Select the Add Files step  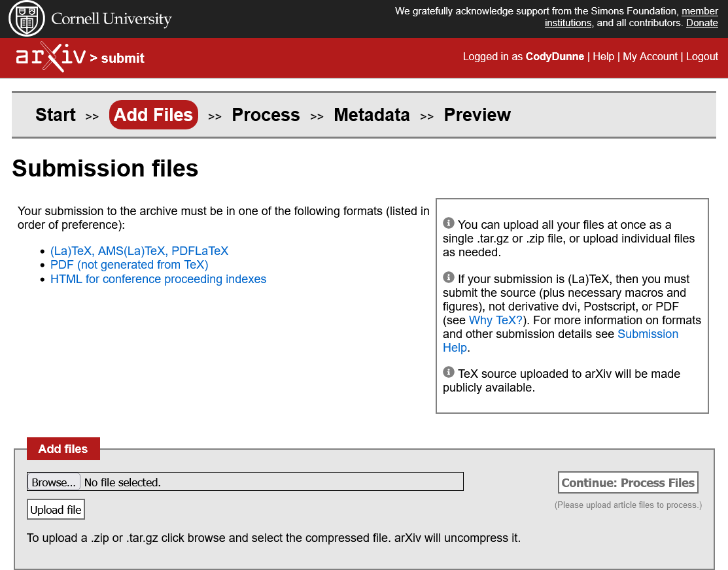154,115
